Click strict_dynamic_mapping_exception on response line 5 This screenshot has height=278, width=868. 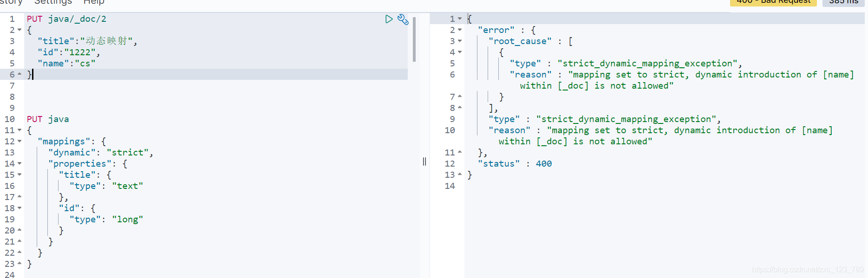pyautogui.click(x=647, y=64)
